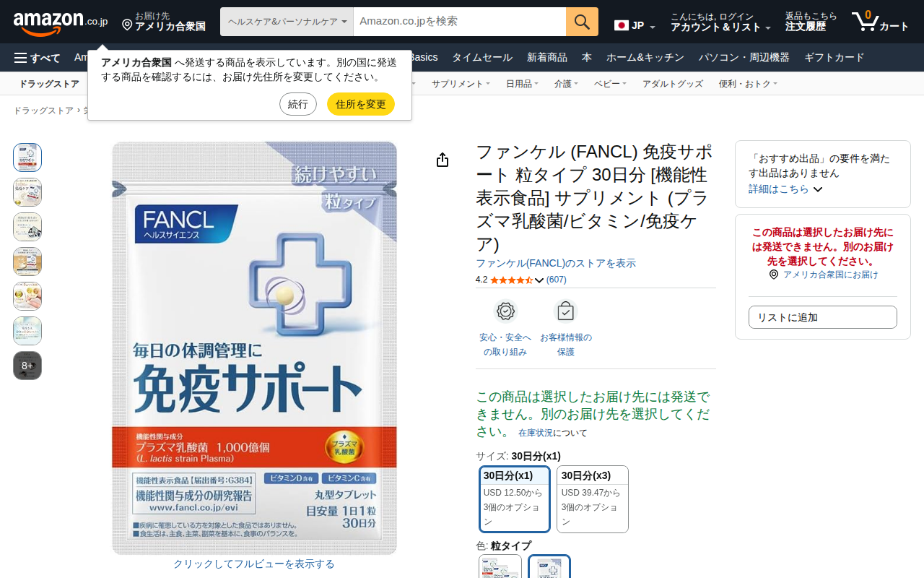Click the share icon beside product image
The image size is (924, 578).
point(443,160)
